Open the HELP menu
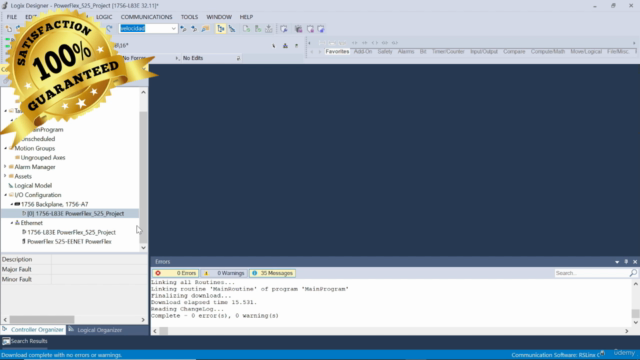This screenshot has height=360, width=640. (246, 17)
